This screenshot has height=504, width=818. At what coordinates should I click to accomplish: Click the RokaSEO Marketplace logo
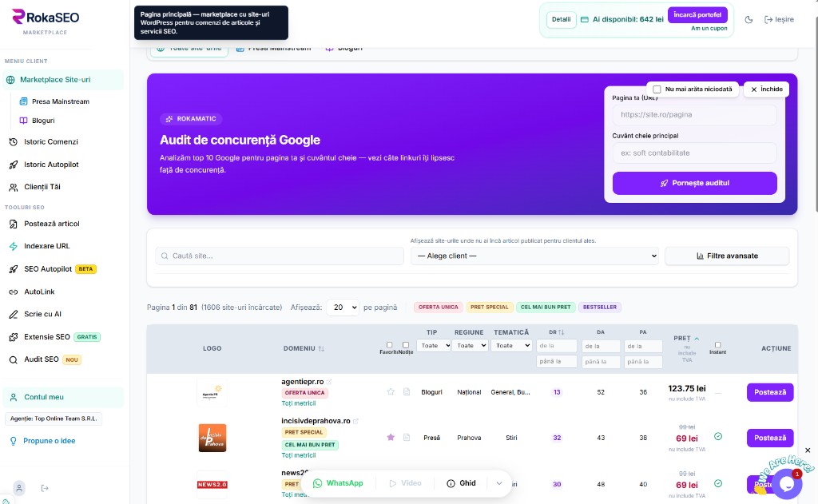click(x=46, y=22)
